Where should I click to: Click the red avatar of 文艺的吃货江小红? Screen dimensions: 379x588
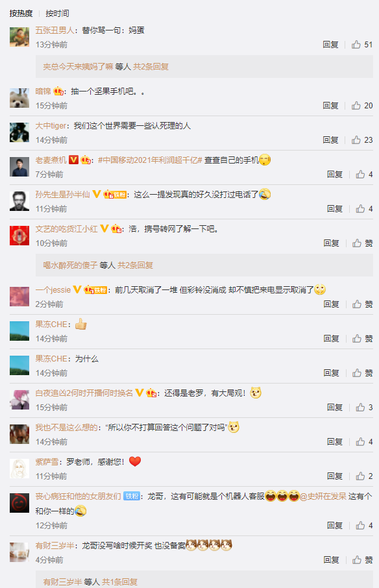[19, 236]
